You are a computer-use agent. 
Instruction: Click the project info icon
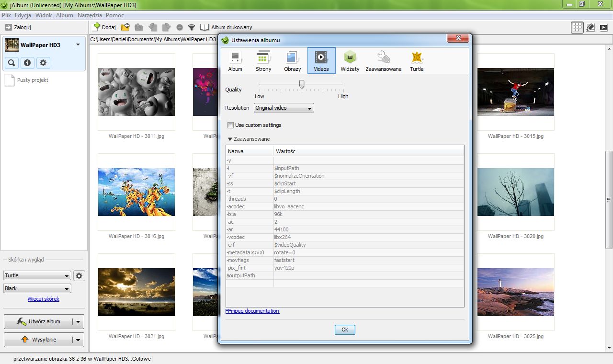(x=27, y=63)
